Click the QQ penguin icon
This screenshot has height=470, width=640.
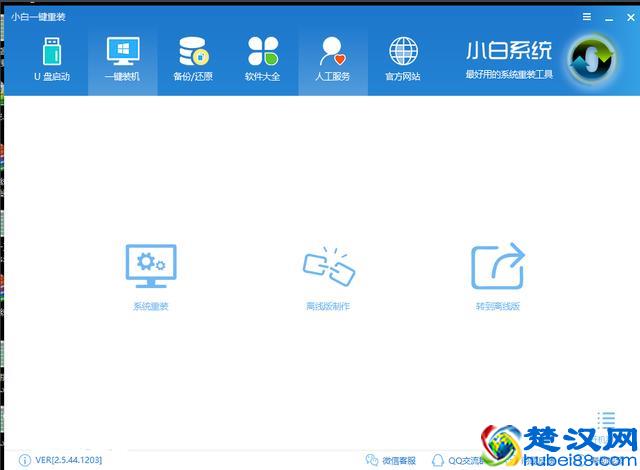point(438,460)
